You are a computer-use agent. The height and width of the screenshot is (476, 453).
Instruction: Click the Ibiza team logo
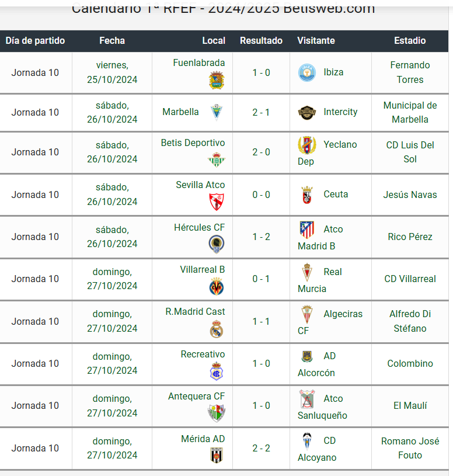pos(306,72)
